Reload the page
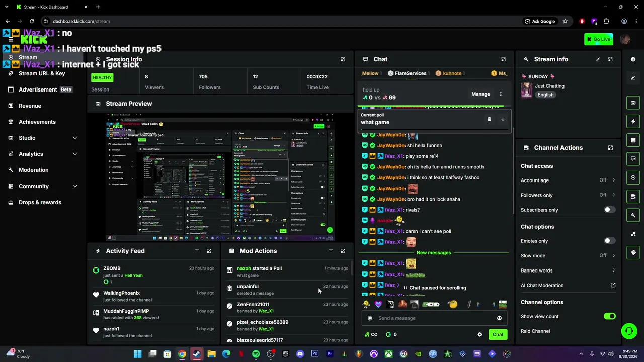This screenshot has width=644, height=362. coord(32,21)
